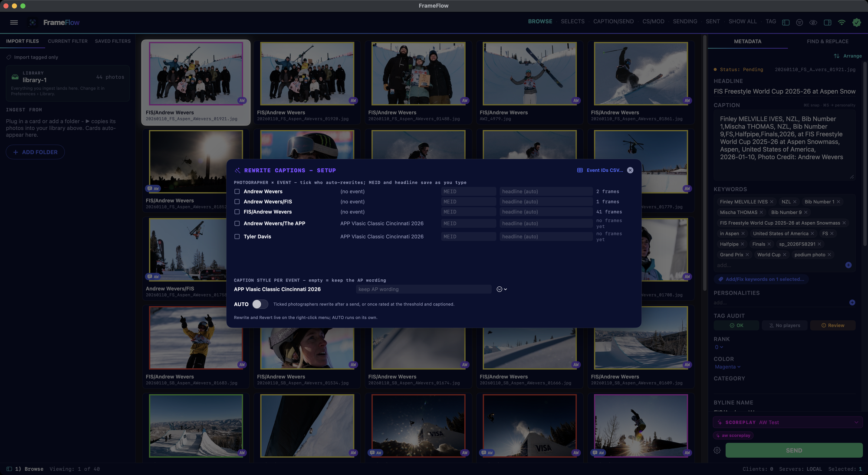This screenshot has height=475, width=868.
Task: Open the Color Magenta dropdown
Action: pyautogui.click(x=727, y=367)
